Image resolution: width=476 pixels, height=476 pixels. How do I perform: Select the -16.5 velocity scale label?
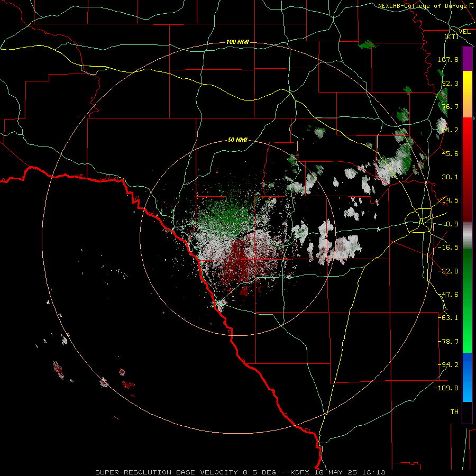(448, 248)
